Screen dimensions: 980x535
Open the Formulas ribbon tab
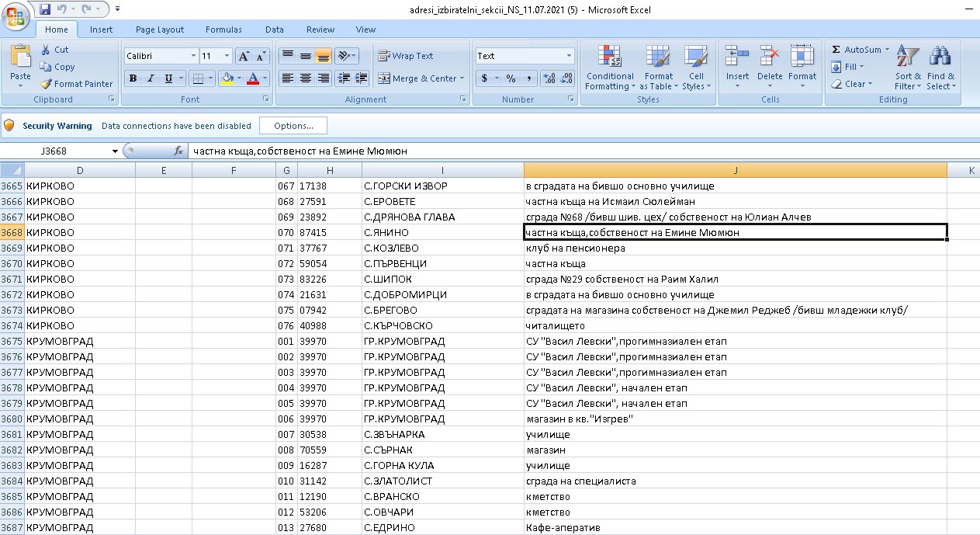(223, 30)
